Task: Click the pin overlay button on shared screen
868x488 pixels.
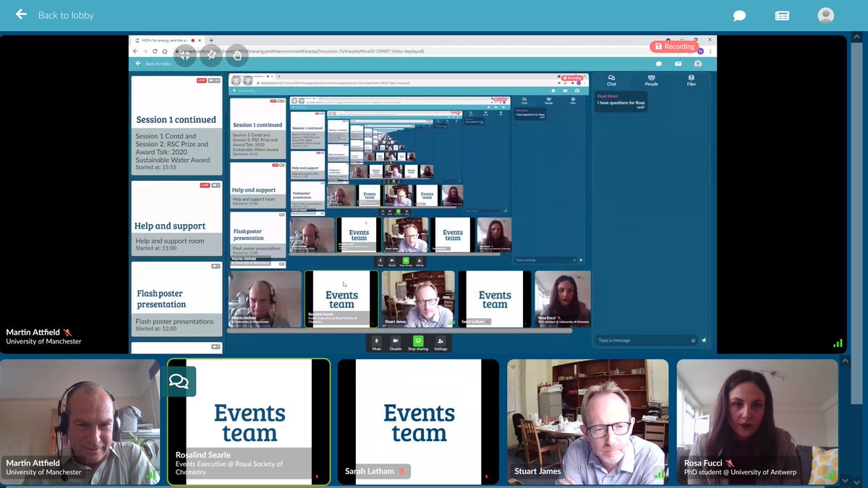Action: (211, 55)
